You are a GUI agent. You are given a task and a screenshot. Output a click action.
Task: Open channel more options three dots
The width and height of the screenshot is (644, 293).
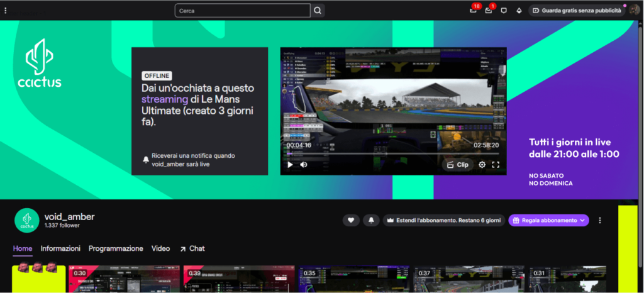click(x=600, y=220)
